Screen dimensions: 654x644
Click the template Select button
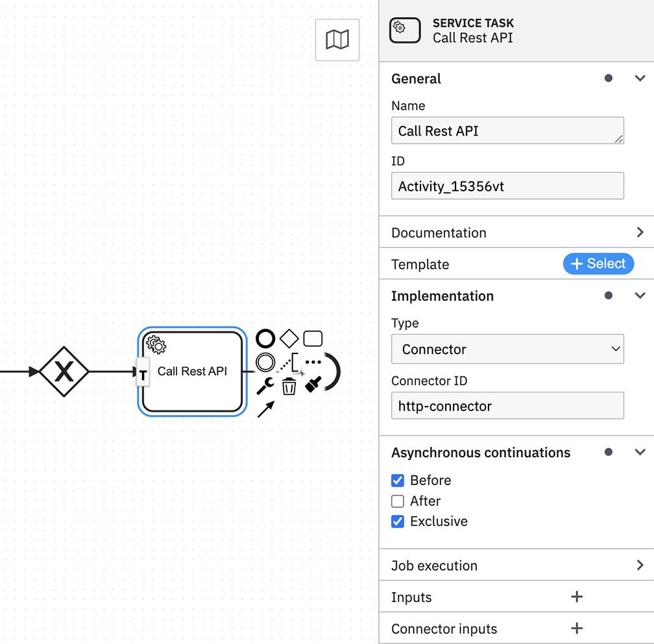[x=598, y=264]
